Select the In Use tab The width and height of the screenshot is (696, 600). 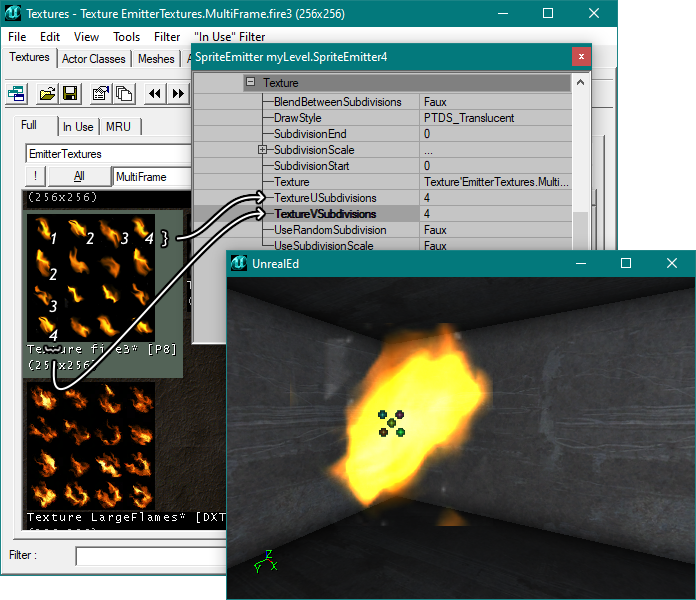click(78, 127)
